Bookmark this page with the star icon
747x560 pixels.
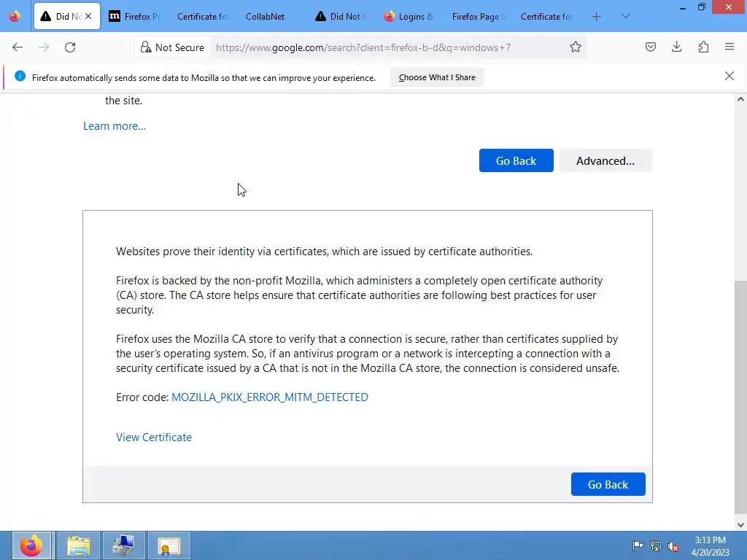(576, 47)
